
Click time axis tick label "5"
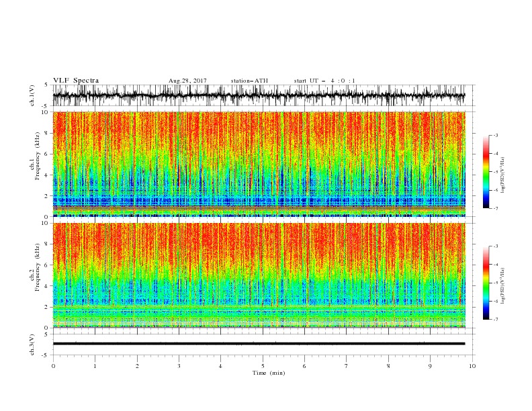tap(263, 366)
